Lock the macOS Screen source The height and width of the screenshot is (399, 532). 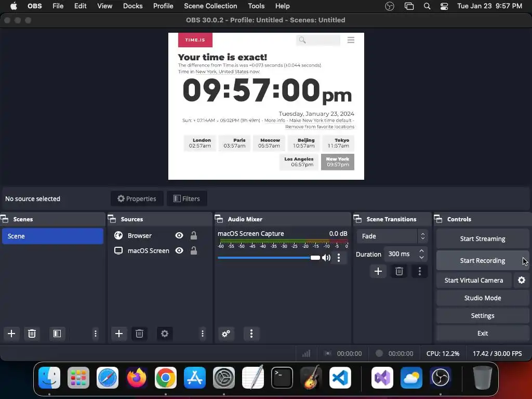194,251
